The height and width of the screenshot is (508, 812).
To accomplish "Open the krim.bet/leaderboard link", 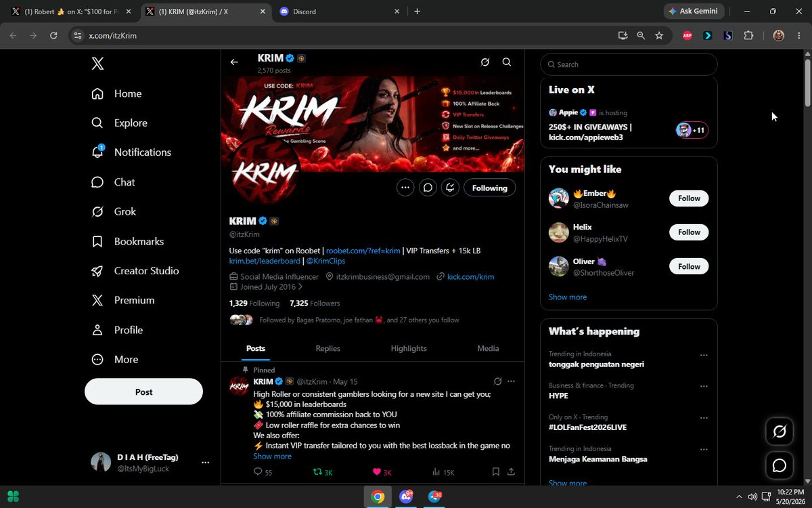I will [265, 261].
